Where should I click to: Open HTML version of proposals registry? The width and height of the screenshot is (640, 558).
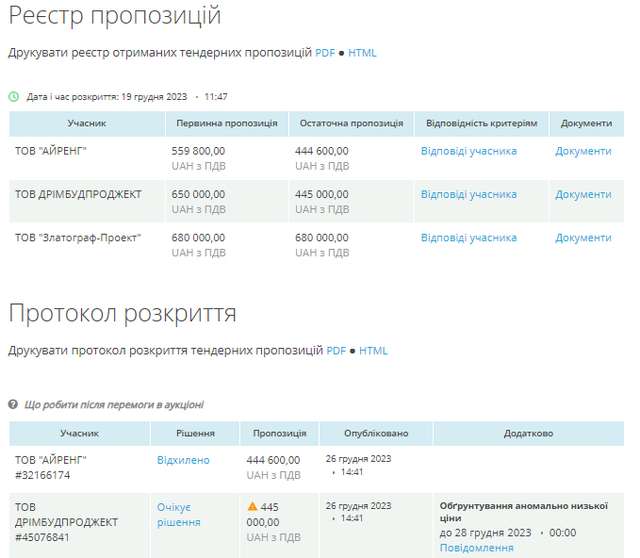pos(362,53)
